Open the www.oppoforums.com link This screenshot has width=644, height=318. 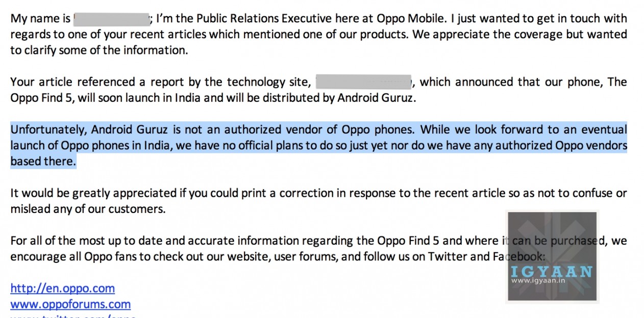pos(70,305)
